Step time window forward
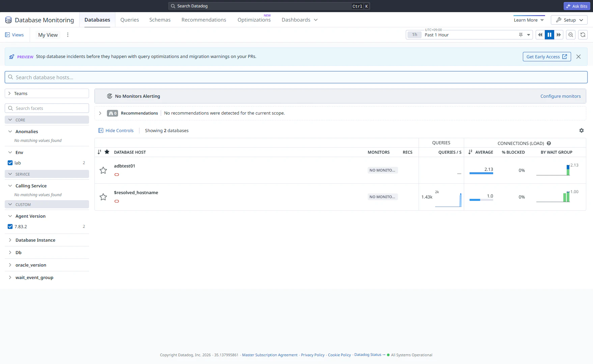This screenshot has width=593, height=364. click(x=559, y=35)
